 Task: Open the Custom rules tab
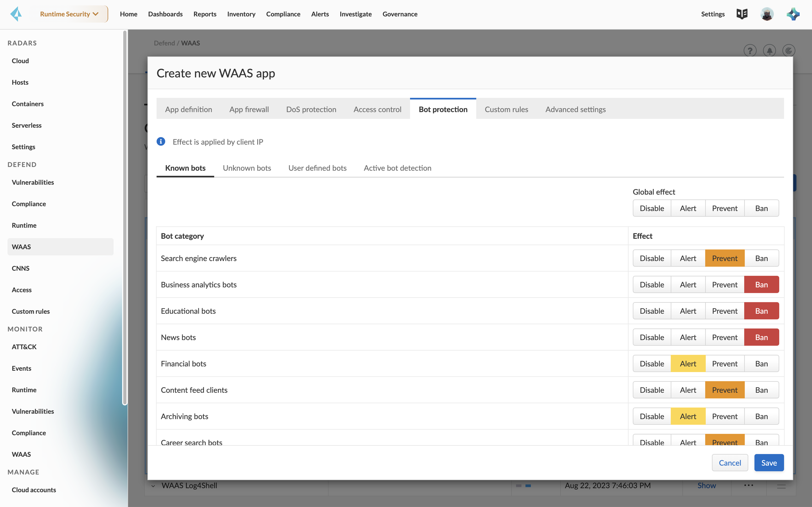tap(506, 109)
